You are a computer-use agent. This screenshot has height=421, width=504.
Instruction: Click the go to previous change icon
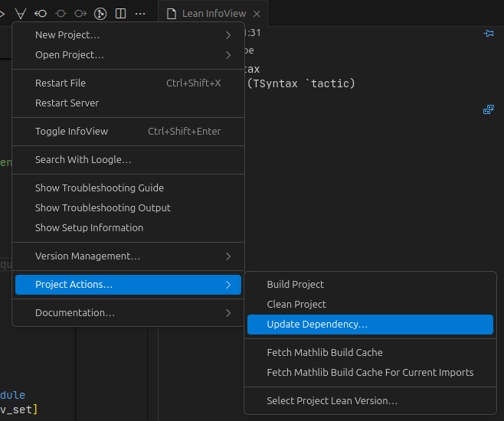(x=41, y=14)
